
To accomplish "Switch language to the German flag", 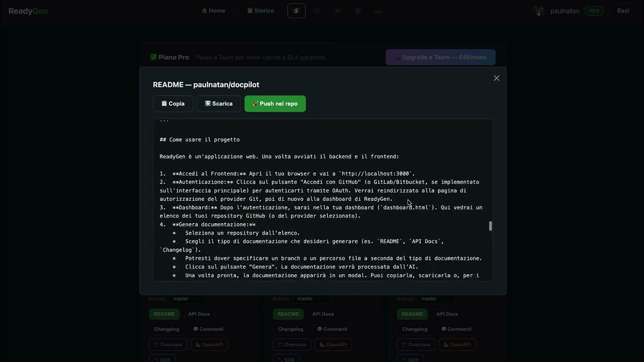I will pyautogui.click(x=378, y=11).
